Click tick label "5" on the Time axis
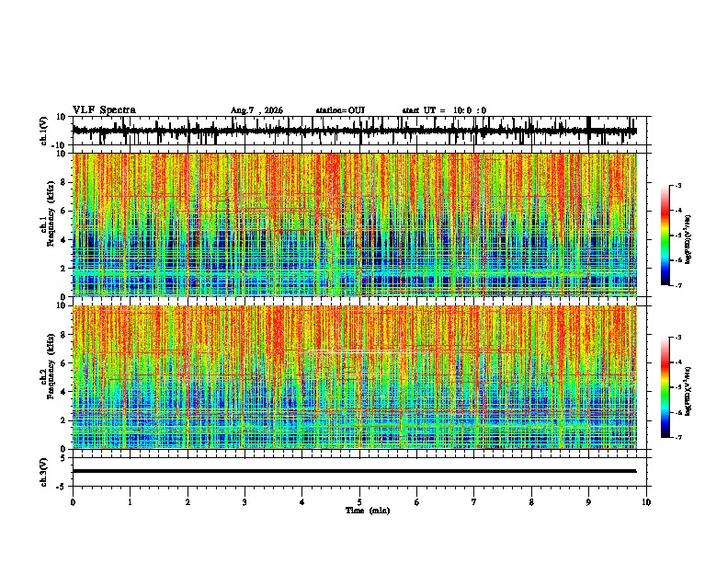 point(359,502)
